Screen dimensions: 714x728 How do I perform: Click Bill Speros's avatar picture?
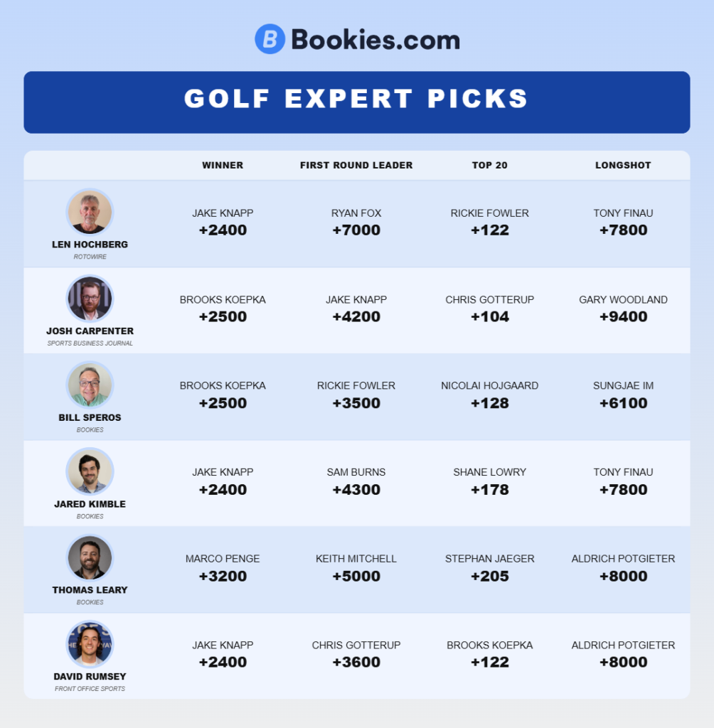(90, 385)
